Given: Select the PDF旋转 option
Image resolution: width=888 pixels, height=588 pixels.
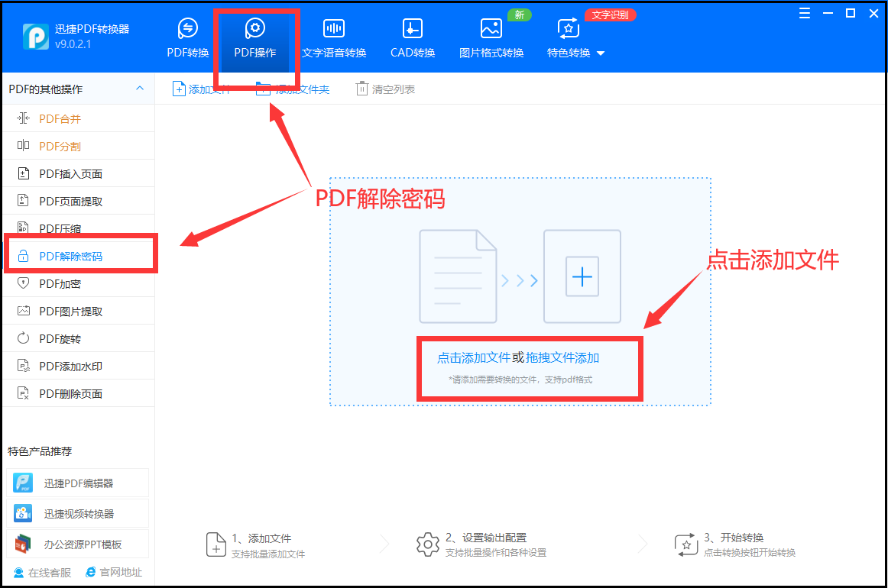Looking at the screenshot, I should [79, 338].
